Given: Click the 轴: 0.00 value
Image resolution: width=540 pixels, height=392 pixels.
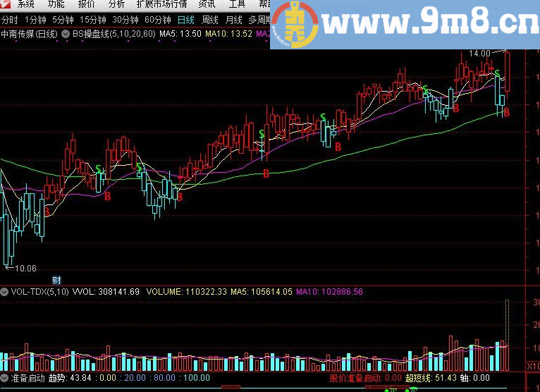Looking at the screenshot, I should pos(475,378).
